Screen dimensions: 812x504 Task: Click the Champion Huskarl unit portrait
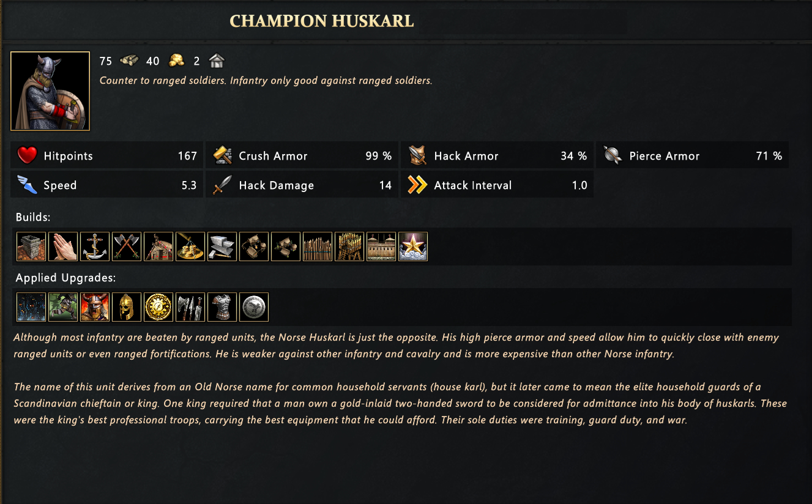coord(50,91)
